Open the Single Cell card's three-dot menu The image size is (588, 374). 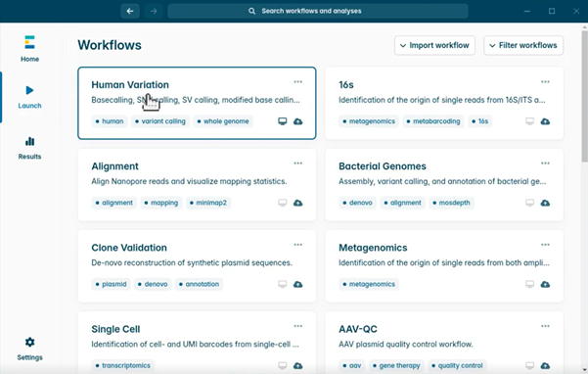[298, 326]
